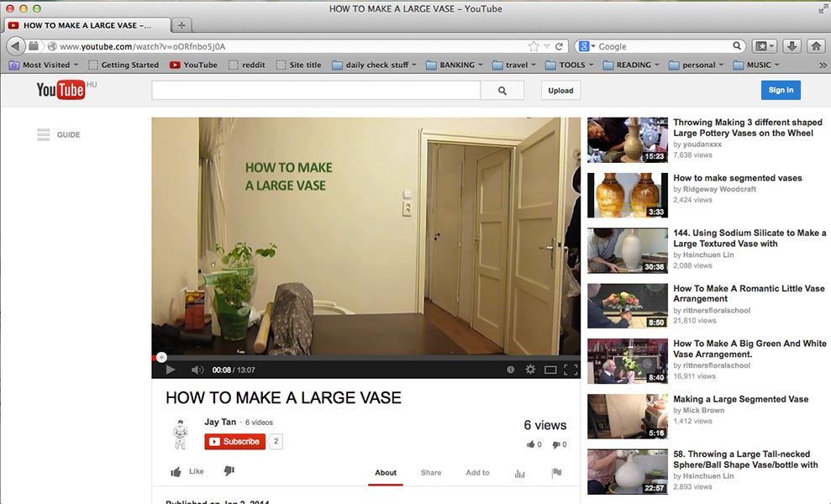This screenshot has height=504, width=831.
Task: Enter fullscreen mode in the player
Action: coord(571,370)
